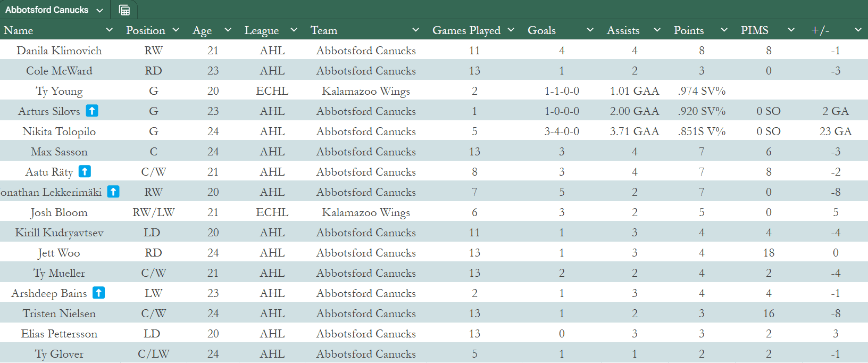Expand the League column filter dropdown
The height and width of the screenshot is (363, 868).
pos(294,30)
